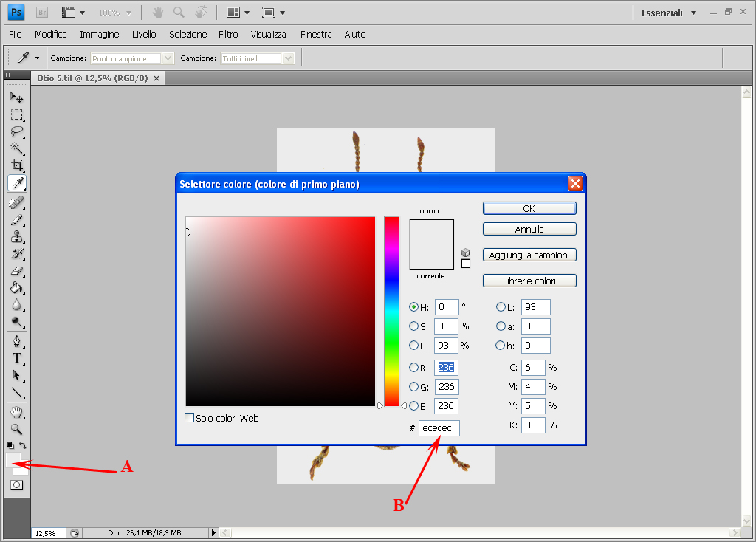Click the hex color input field

point(439,428)
